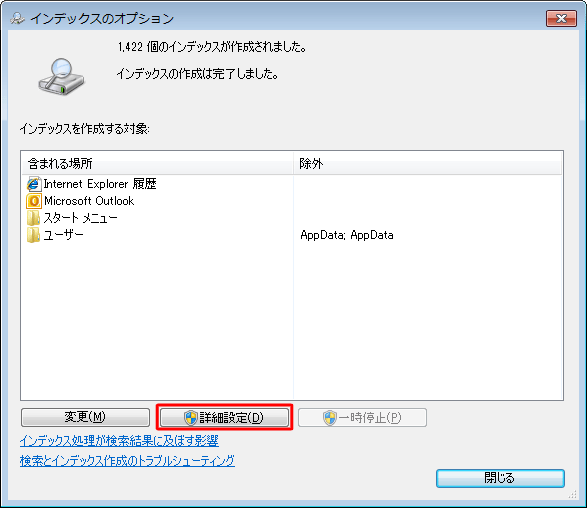Click the shield icon on 詳細設定 button
The image size is (587, 508).
click(x=191, y=417)
